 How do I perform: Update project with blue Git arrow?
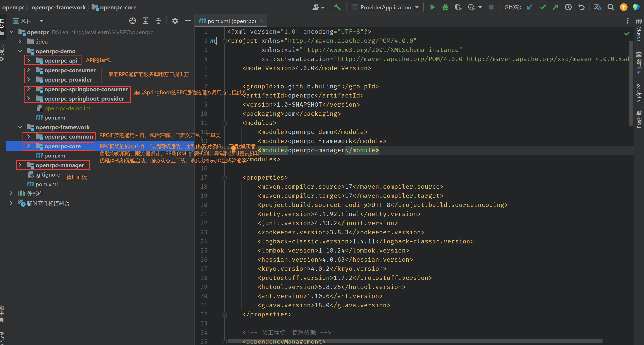(530, 7)
